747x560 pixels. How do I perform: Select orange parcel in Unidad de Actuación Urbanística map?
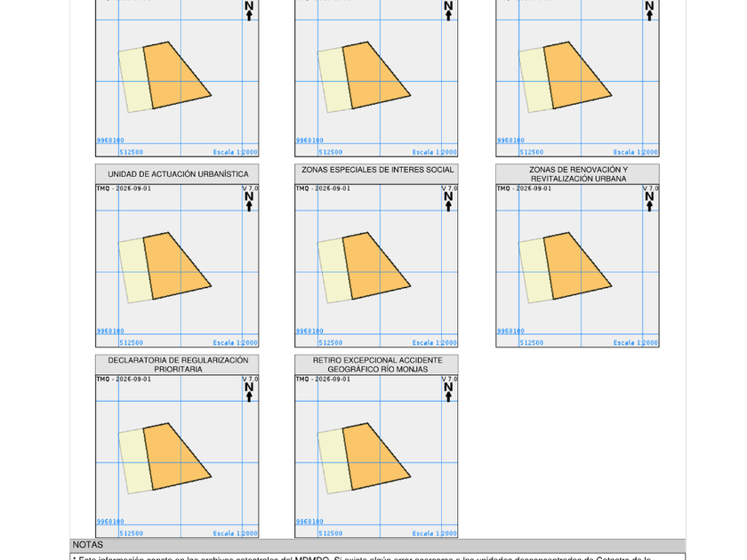click(174, 267)
